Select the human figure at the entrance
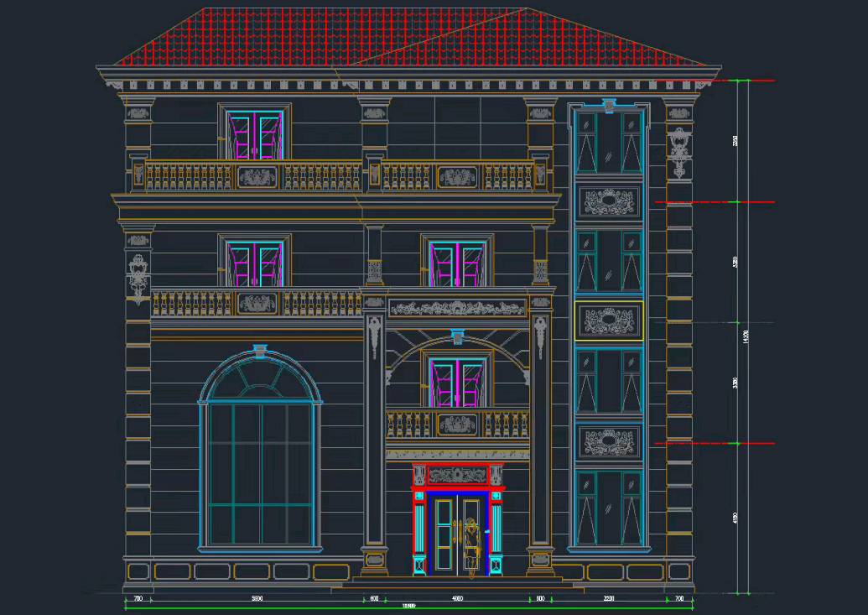This screenshot has height=615, width=868. [471, 547]
